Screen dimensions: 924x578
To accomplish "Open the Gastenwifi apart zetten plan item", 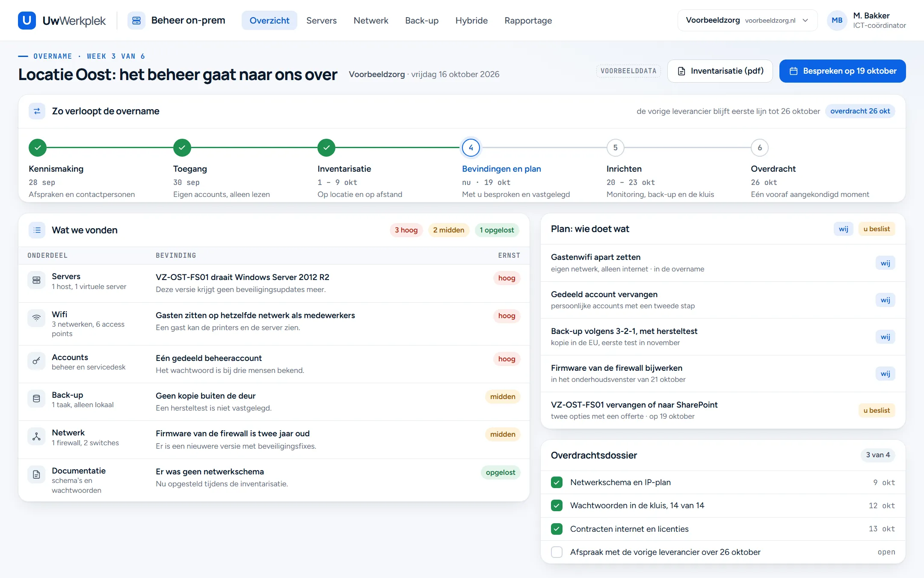I will pos(723,263).
